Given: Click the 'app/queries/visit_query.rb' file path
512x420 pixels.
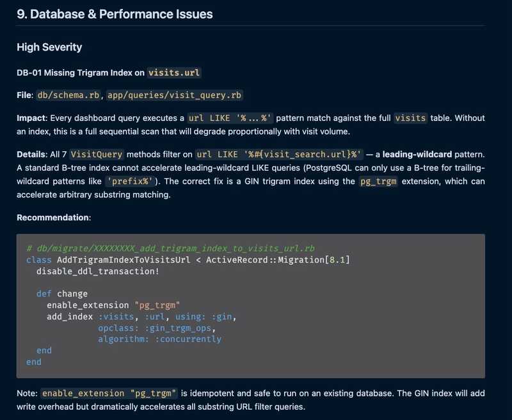Looking at the screenshot, I should coord(174,95).
